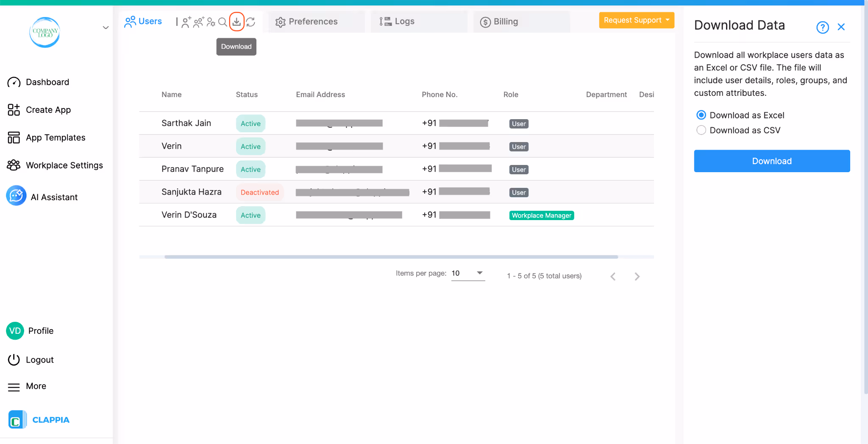Click the help icon in Download Data panel
This screenshot has height=444, width=868.
coord(822,27)
